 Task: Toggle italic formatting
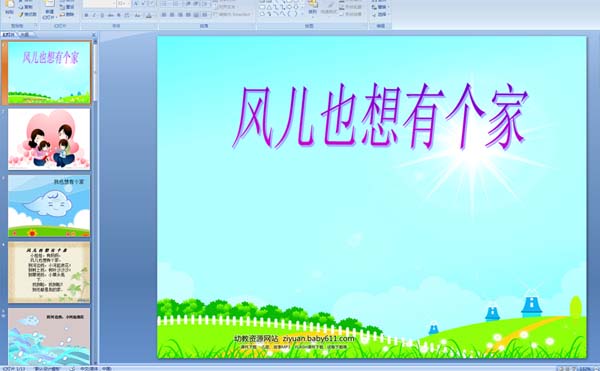point(94,15)
